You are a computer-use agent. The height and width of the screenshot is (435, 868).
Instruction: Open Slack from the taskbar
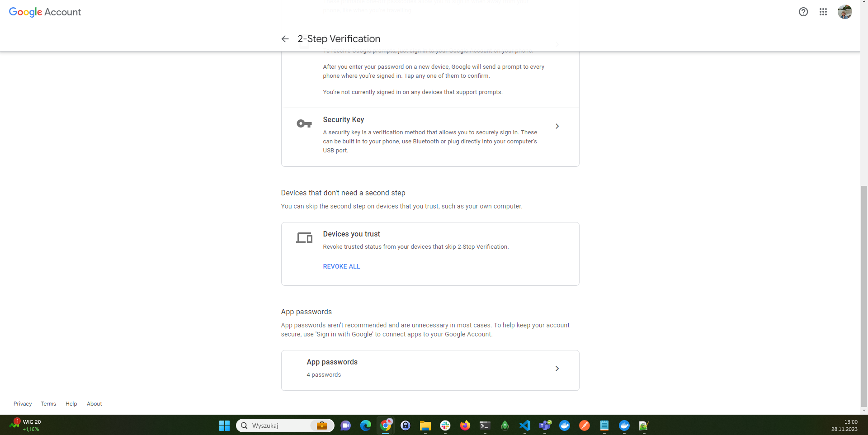(x=445, y=426)
